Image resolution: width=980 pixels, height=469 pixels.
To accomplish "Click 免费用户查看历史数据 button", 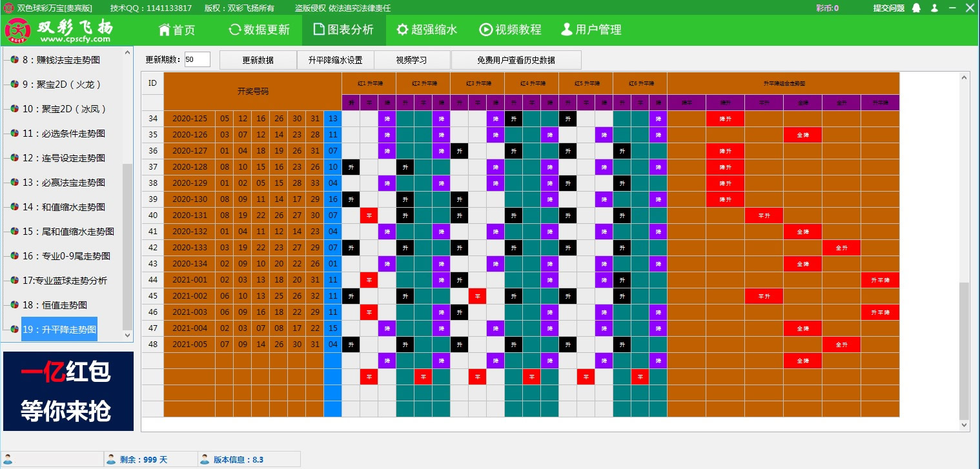I will click(x=516, y=60).
